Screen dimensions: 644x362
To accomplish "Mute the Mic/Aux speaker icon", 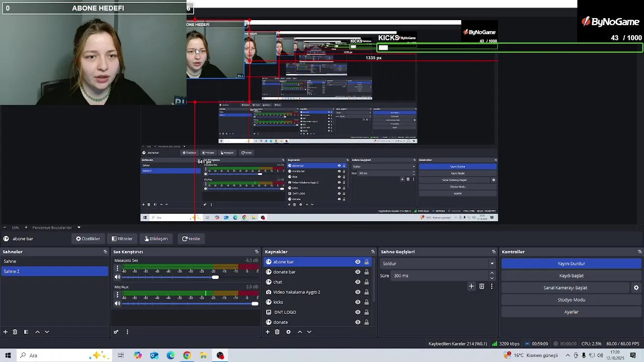I will click(117, 303).
